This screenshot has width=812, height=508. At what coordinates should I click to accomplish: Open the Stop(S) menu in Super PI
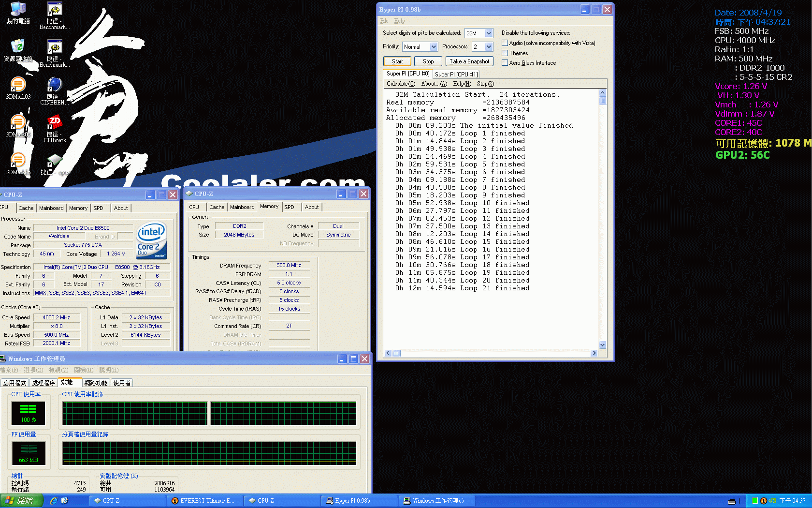[x=485, y=84]
